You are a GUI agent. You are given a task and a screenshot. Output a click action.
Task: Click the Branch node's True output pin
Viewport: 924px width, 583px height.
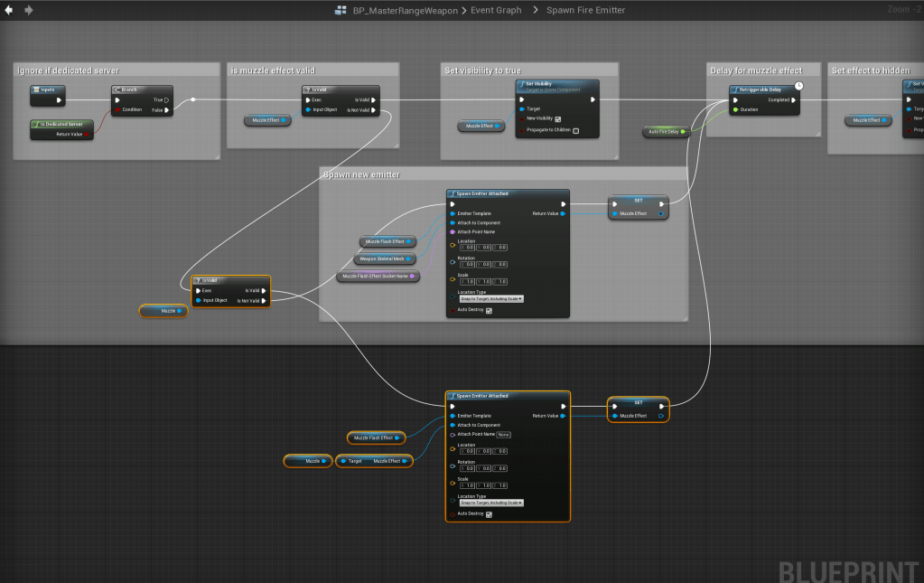tap(167, 100)
